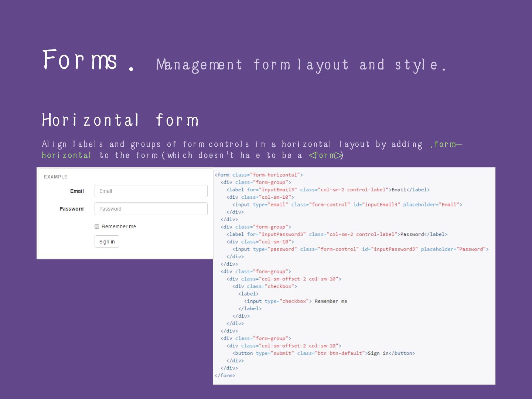This screenshot has height=399, width=532.
Task: Click the button type="submit" code line
Action: pyautogui.click(x=324, y=353)
